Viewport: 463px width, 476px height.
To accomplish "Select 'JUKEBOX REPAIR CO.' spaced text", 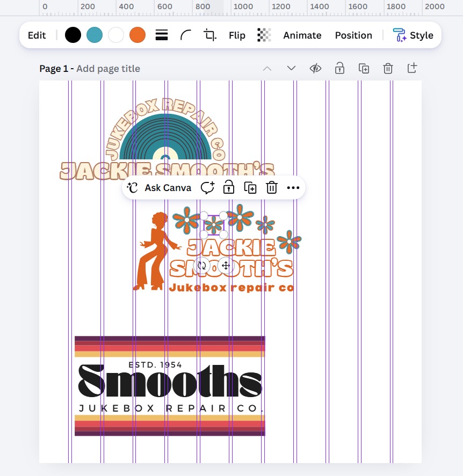I will click(171, 408).
